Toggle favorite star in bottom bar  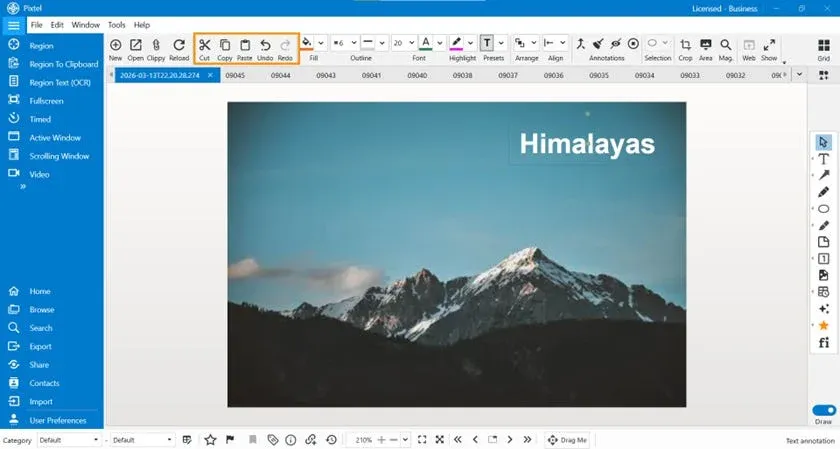click(x=211, y=440)
